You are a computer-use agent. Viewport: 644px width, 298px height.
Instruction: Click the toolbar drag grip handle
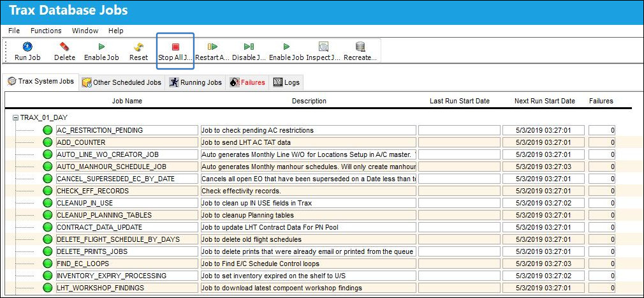pyautogui.click(x=6, y=51)
